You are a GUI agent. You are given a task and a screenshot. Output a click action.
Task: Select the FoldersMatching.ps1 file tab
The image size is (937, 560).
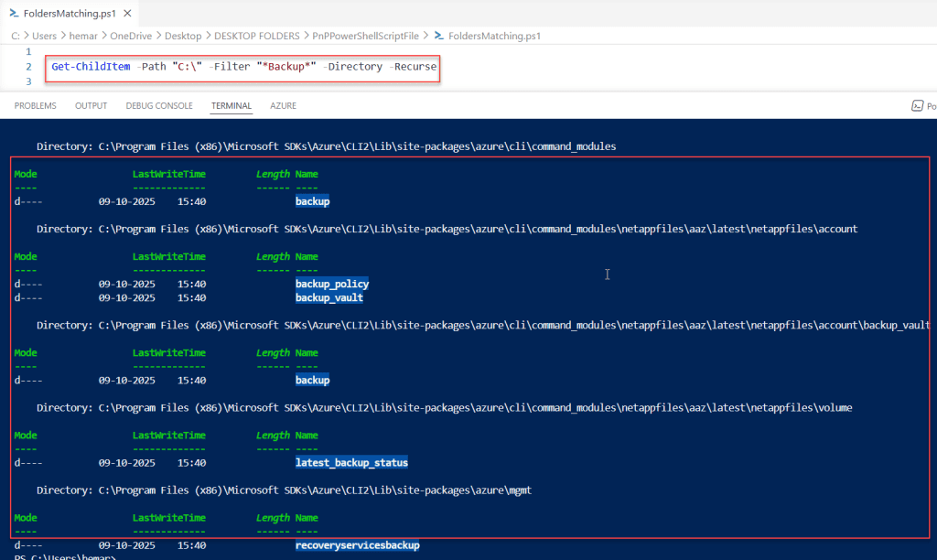(x=70, y=13)
